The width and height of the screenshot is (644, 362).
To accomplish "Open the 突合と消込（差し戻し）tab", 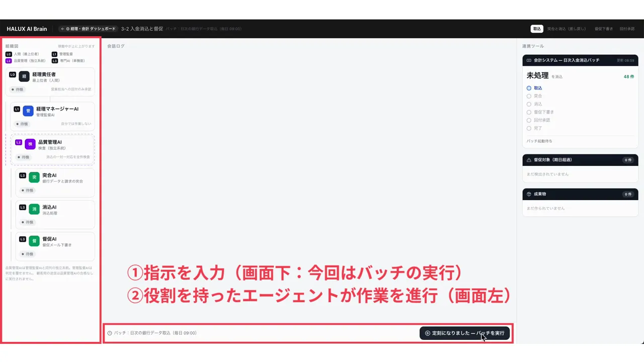I will [x=567, y=29].
